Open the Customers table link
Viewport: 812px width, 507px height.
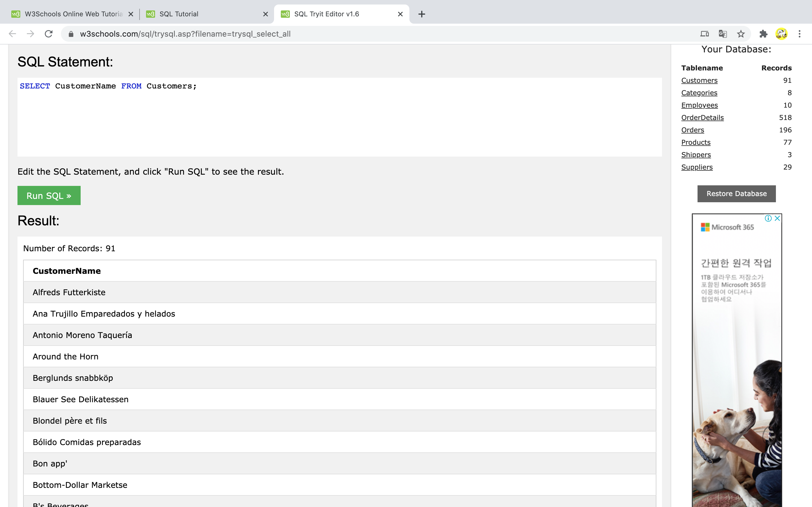coord(699,81)
